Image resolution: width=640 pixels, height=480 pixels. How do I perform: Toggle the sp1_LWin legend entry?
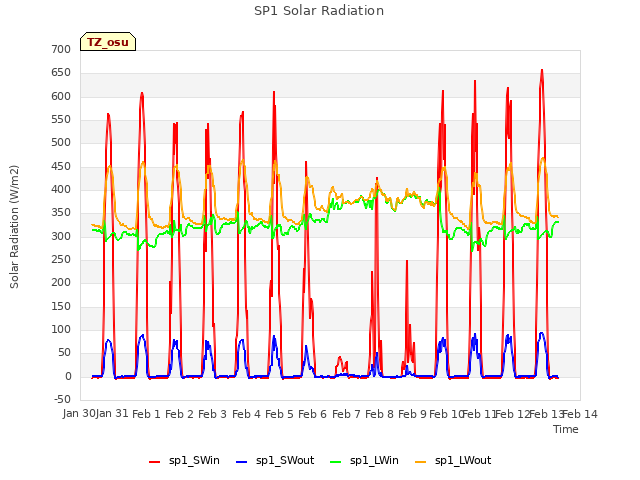pyautogui.click(x=364, y=461)
